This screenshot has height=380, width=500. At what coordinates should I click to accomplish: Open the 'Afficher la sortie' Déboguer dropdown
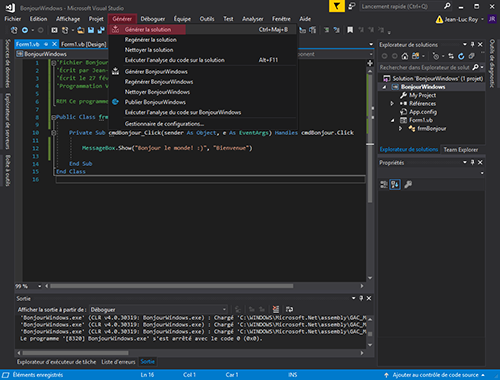(x=158, y=310)
